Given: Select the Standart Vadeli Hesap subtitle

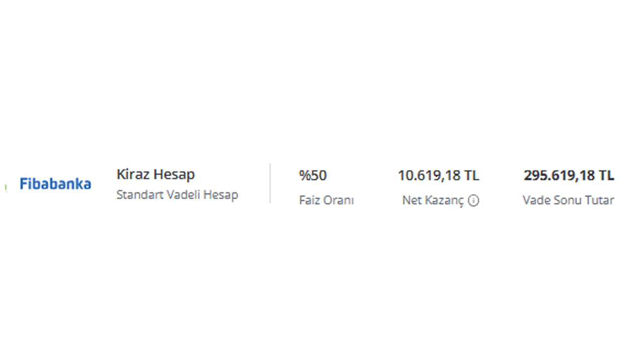Looking at the screenshot, I should click(177, 195).
